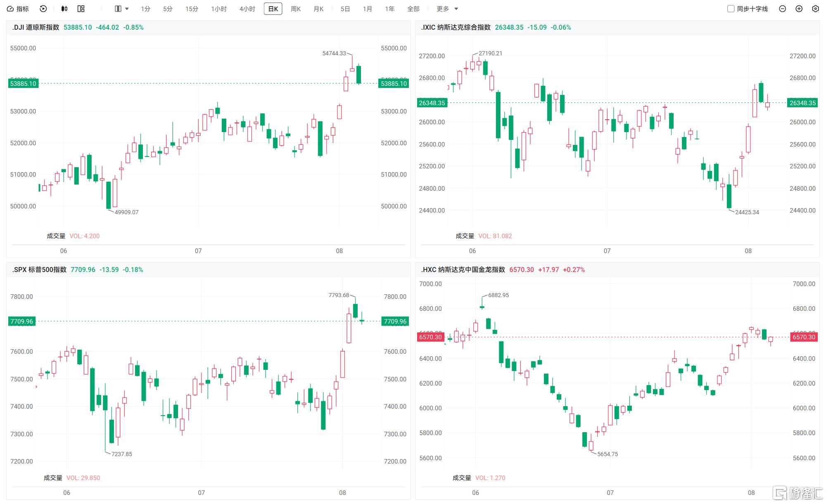The image size is (826, 504).
Task: Expand the 更多 timeframe dropdown
Action: [447, 9]
